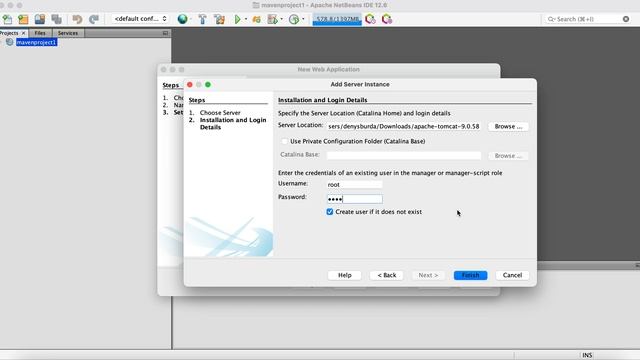The width and height of the screenshot is (640, 360).
Task: Click the Open Project toolbar icon
Action: pos(40,19)
